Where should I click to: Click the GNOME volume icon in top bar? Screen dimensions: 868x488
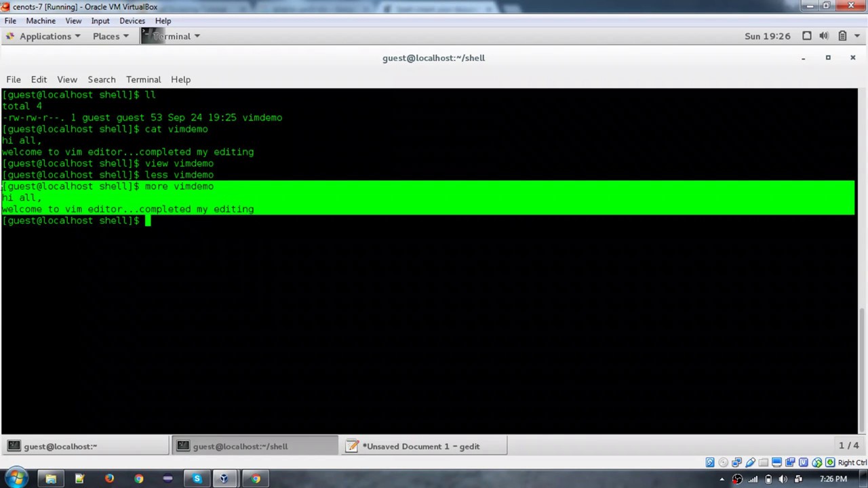tap(824, 36)
